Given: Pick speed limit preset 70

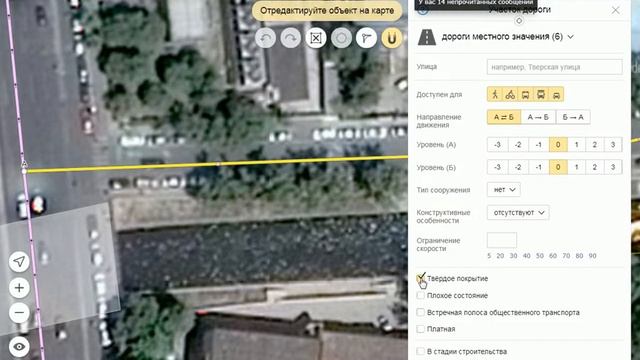Looking at the screenshot, I should pos(566,256).
